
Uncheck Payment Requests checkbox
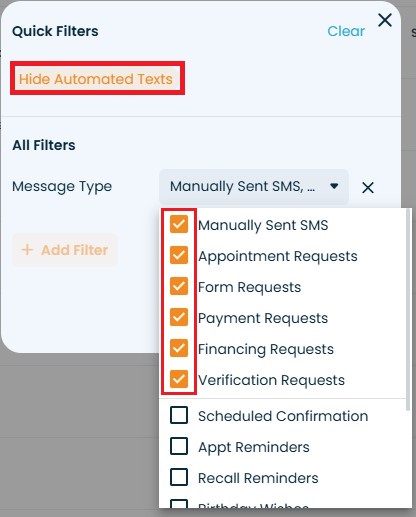179,317
